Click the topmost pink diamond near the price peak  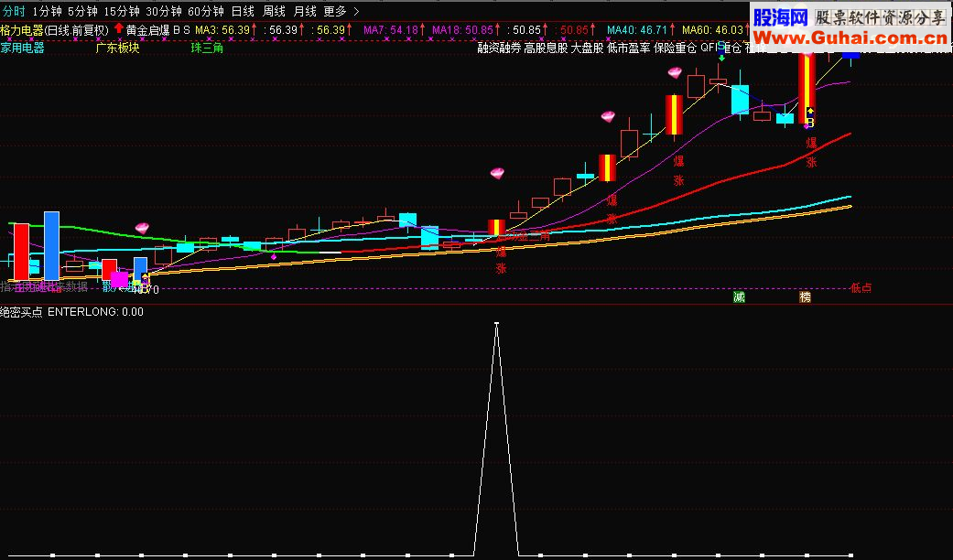pos(675,73)
